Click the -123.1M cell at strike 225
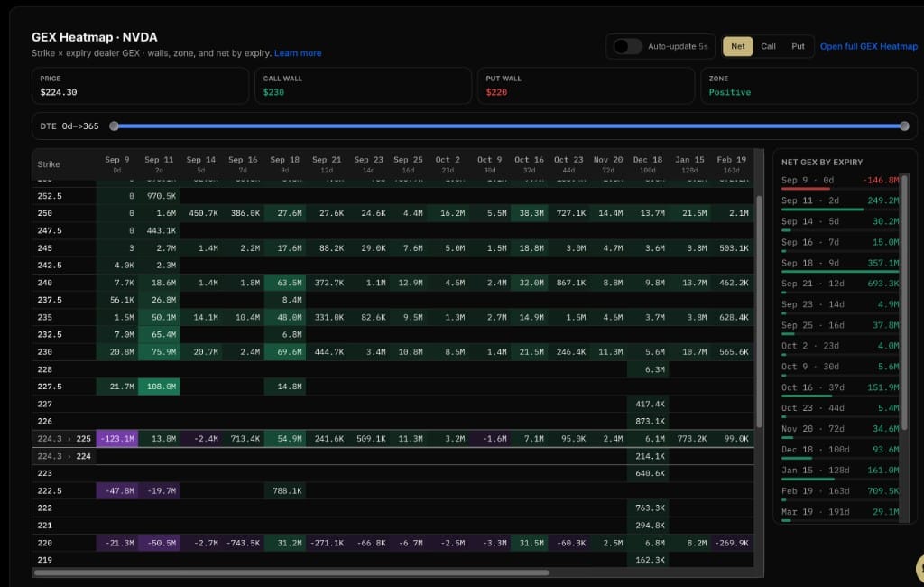 point(116,439)
